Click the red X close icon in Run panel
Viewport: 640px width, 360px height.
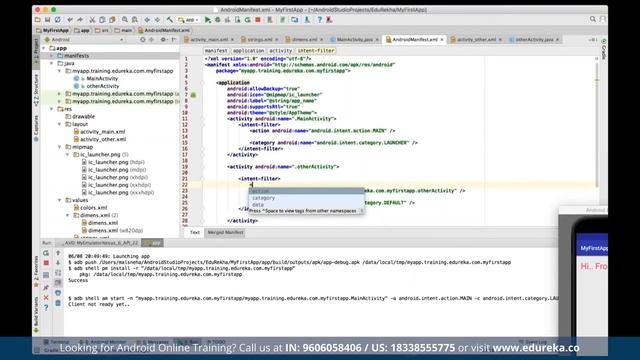46,298
